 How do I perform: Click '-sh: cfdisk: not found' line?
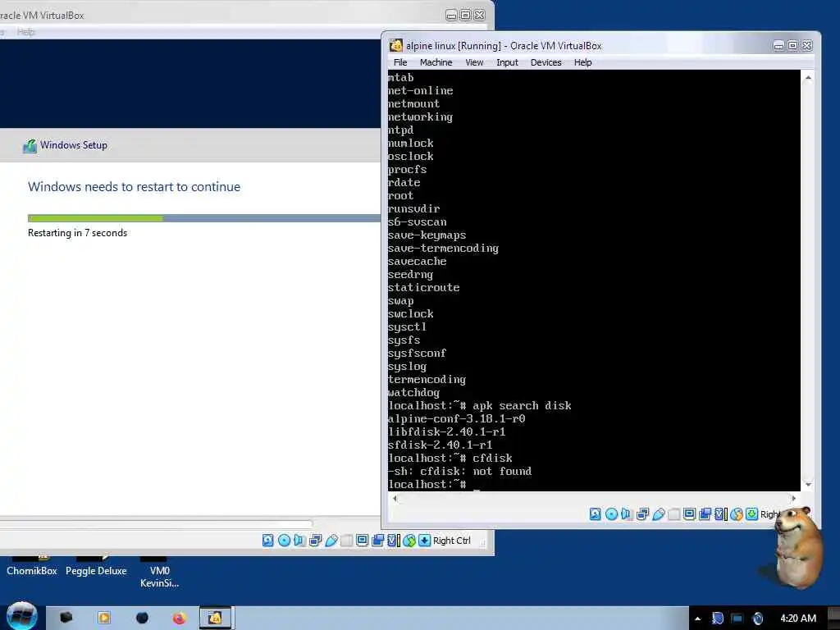coord(459,472)
